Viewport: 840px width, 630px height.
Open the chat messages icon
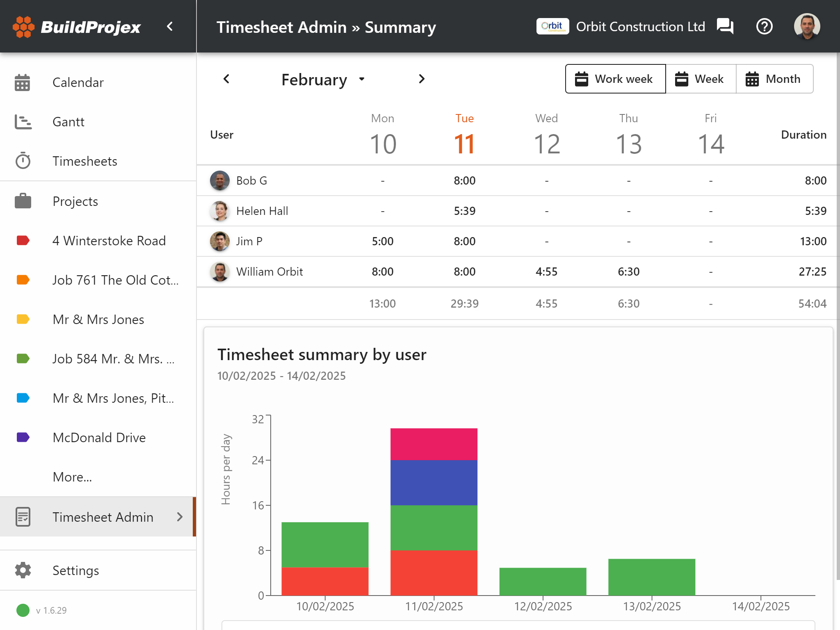[725, 27]
